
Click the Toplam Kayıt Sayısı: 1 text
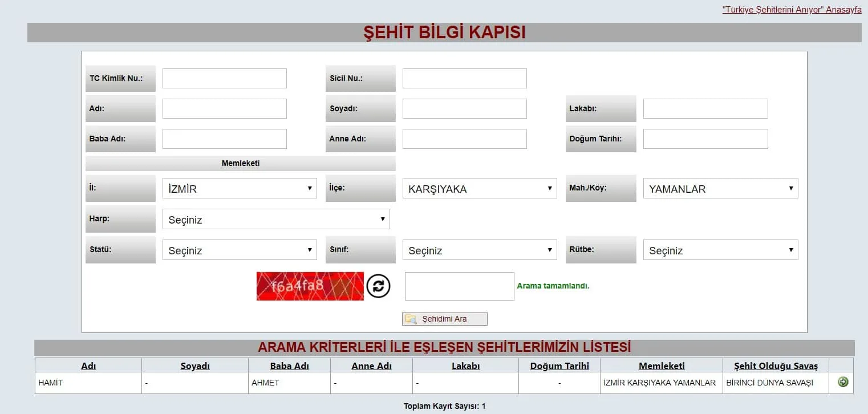(x=445, y=407)
